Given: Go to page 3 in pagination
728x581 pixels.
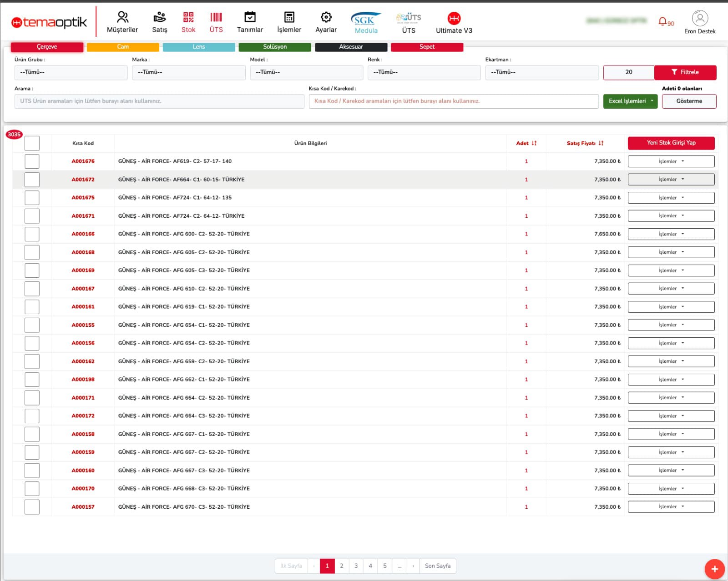Looking at the screenshot, I should coord(356,566).
